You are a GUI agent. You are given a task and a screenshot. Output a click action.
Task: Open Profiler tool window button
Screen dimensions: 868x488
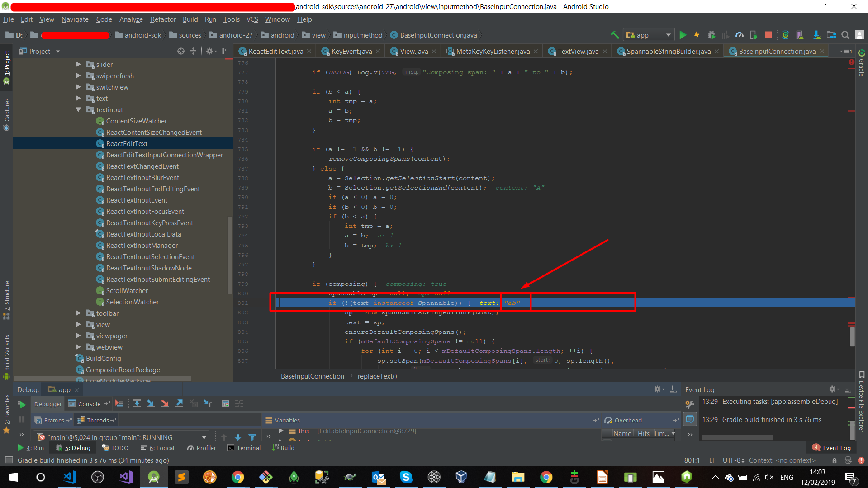201,448
